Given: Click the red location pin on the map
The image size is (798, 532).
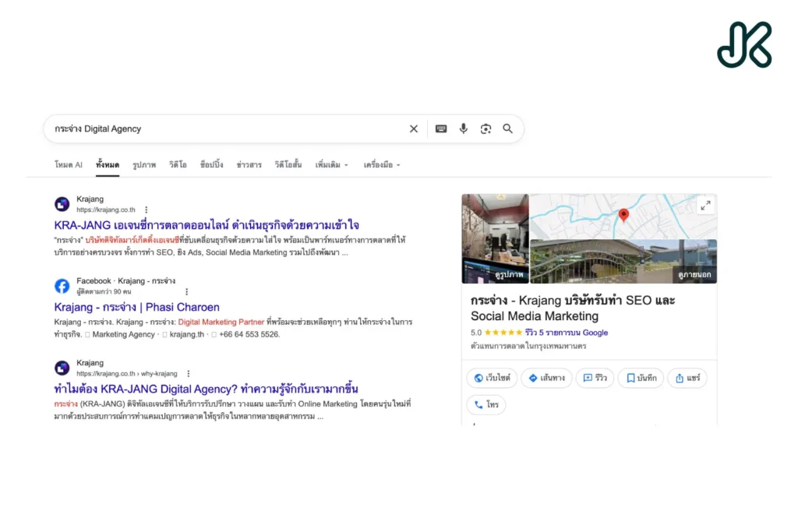Looking at the screenshot, I should click(623, 215).
